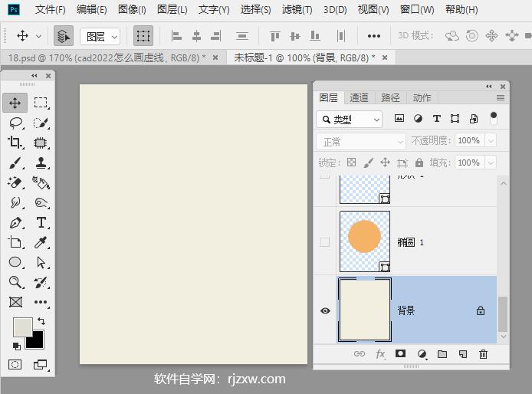The image size is (532, 394).
Task: Create a new layer
Action: click(463, 354)
